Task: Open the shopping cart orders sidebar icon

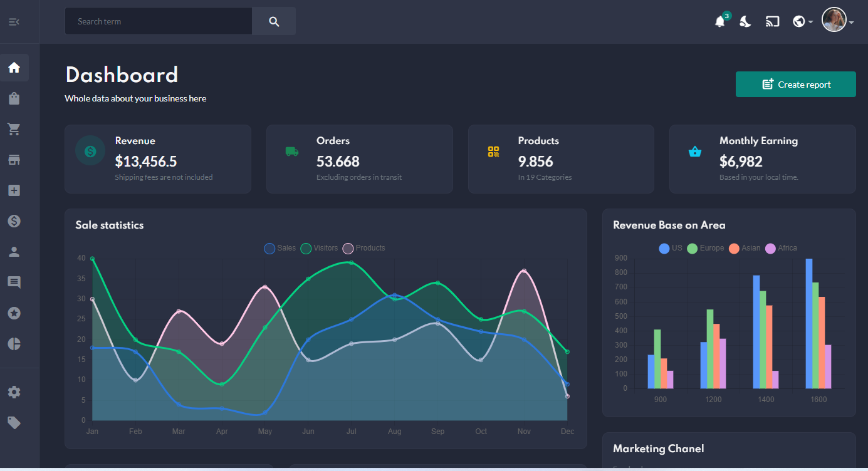Action: point(14,129)
